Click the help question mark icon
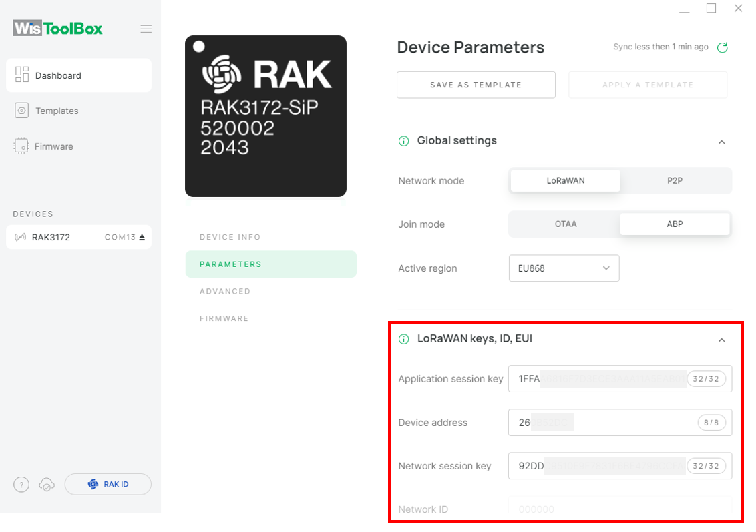This screenshot has height=532, width=756. (x=21, y=485)
